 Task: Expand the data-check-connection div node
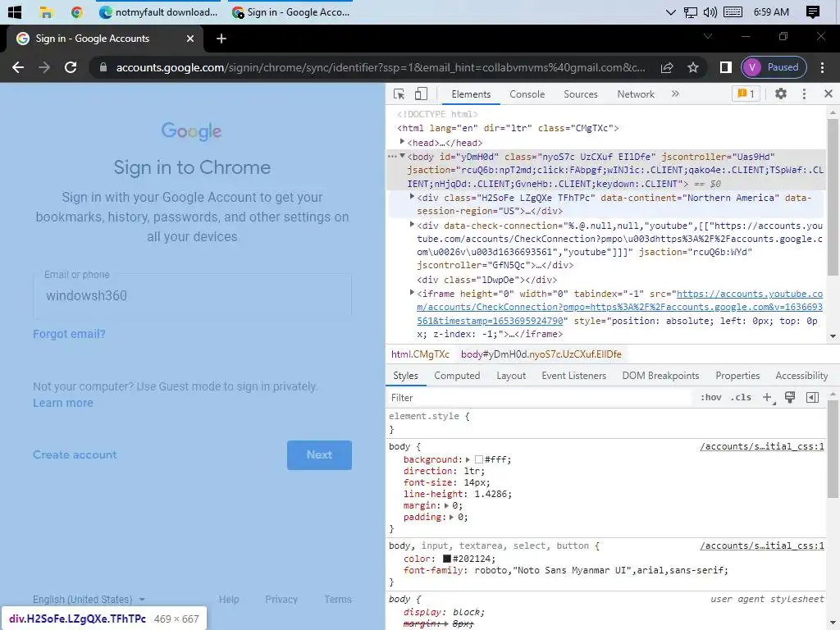coord(412,225)
